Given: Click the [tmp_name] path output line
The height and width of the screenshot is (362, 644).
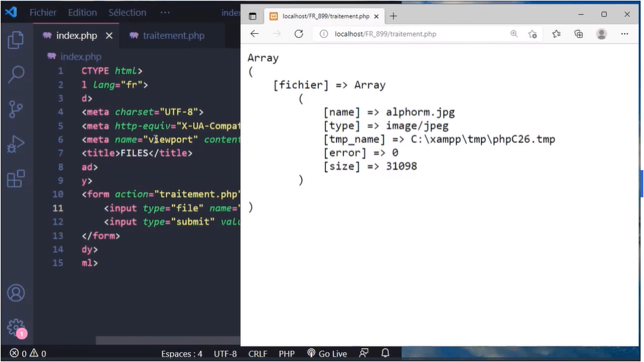Looking at the screenshot, I should click(439, 139).
